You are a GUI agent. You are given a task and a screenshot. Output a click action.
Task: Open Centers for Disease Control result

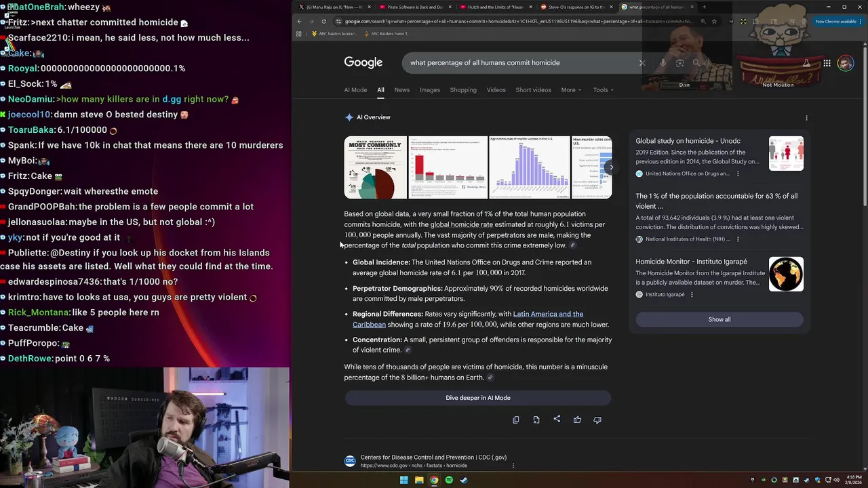[433, 457]
